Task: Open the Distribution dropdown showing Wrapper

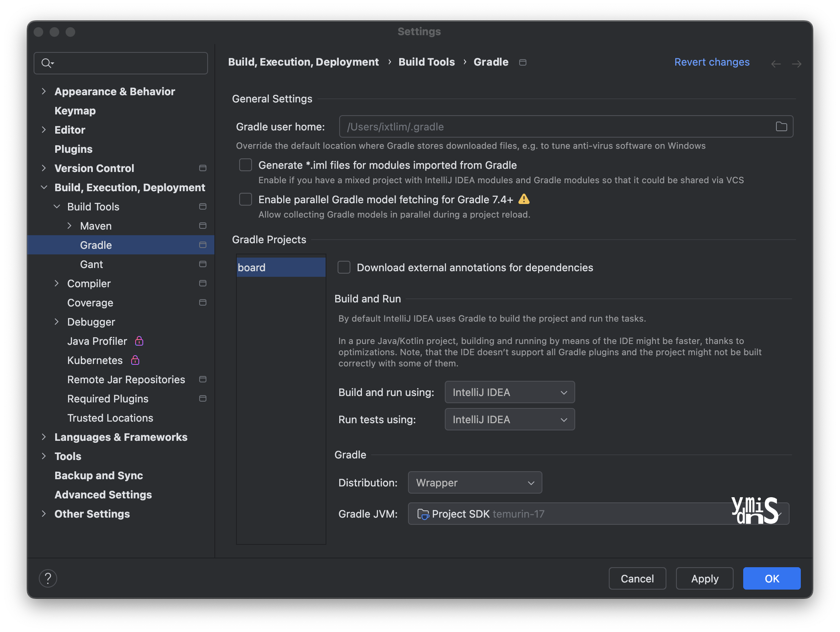Action: tap(474, 482)
